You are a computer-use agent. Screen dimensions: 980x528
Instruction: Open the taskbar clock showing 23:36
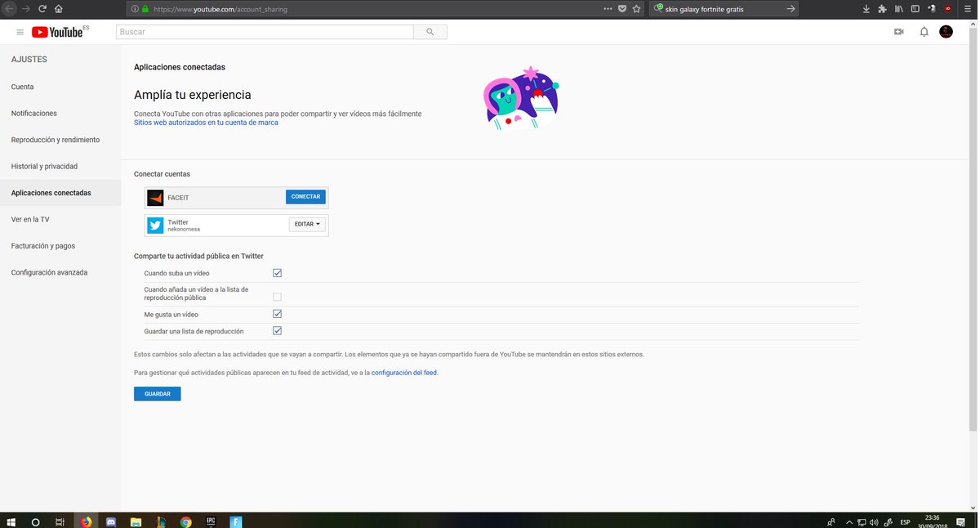[932, 521]
